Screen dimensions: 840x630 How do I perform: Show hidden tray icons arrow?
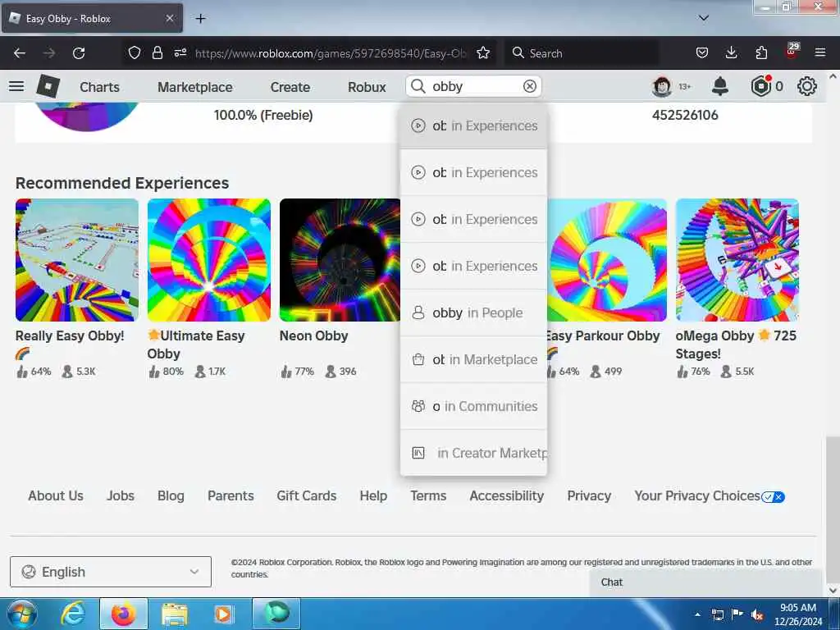click(697, 615)
